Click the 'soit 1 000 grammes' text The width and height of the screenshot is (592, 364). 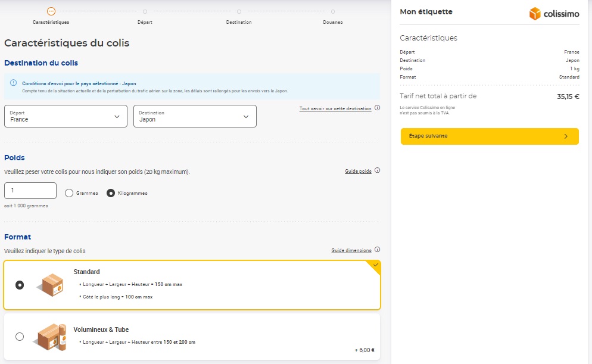click(26, 206)
